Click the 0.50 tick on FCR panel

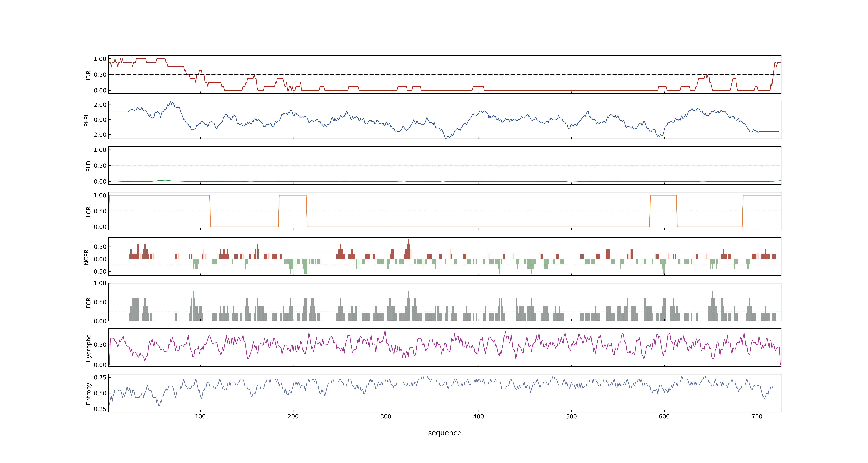100,302
